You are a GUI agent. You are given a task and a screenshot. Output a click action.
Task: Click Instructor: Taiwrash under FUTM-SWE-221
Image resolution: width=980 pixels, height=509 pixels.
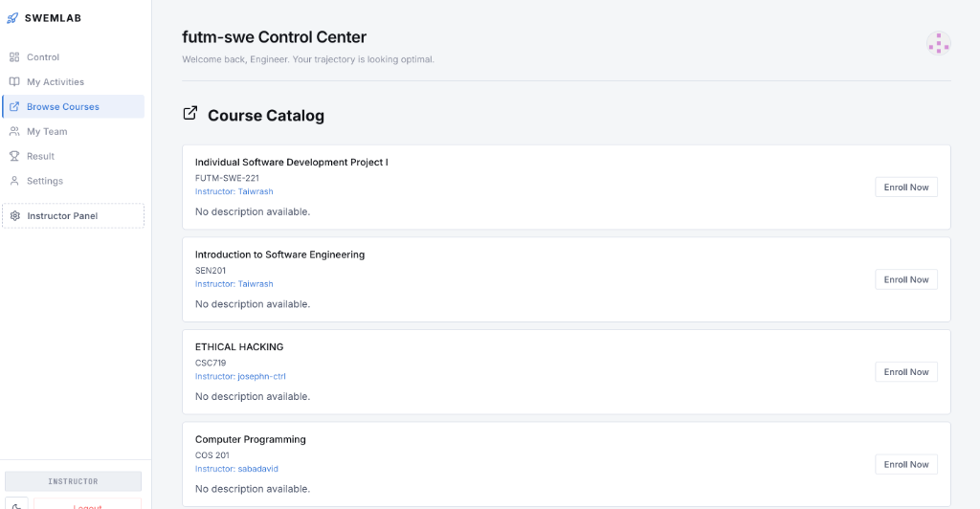click(x=234, y=191)
